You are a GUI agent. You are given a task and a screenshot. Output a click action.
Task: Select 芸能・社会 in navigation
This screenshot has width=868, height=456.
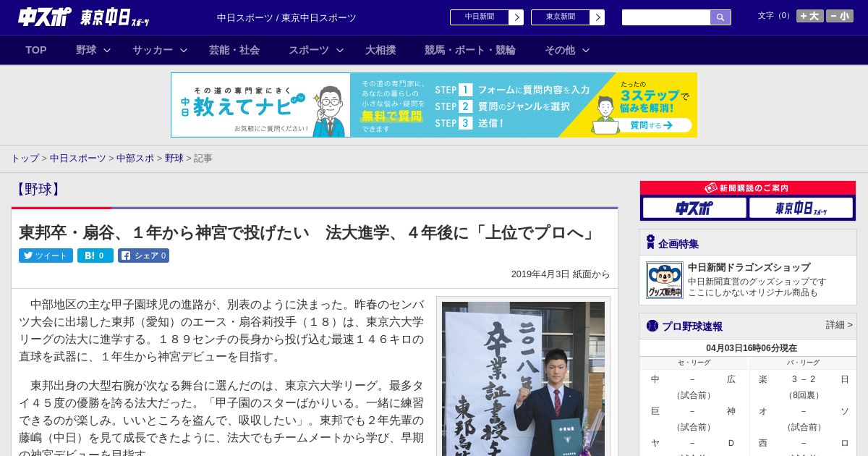click(x=234, y=50)
